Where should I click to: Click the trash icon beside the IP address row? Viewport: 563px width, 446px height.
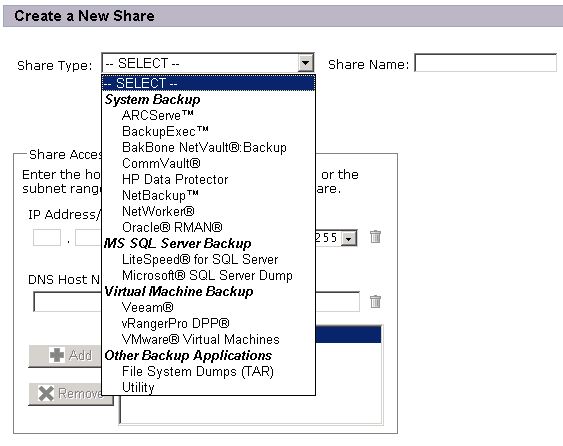coord(375,237)
